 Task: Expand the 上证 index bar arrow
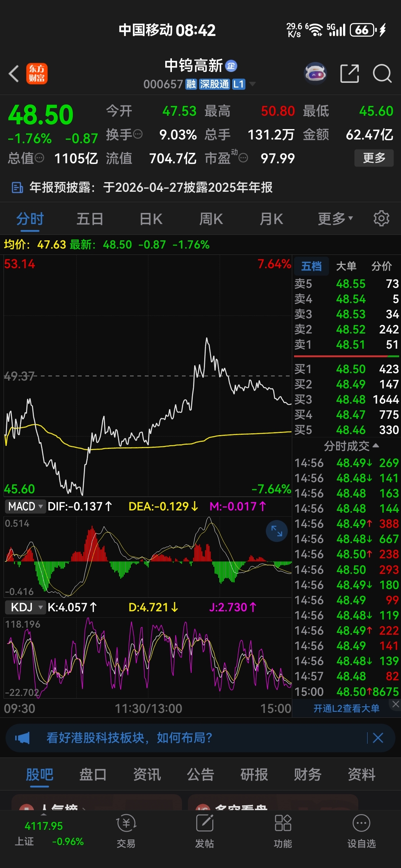pos(44,814)
